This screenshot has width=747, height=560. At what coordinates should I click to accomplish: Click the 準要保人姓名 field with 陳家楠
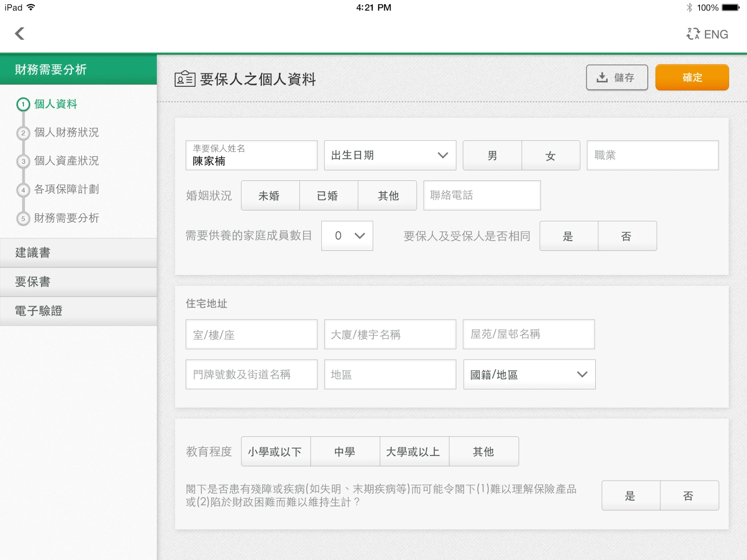[x=252, y=155]
